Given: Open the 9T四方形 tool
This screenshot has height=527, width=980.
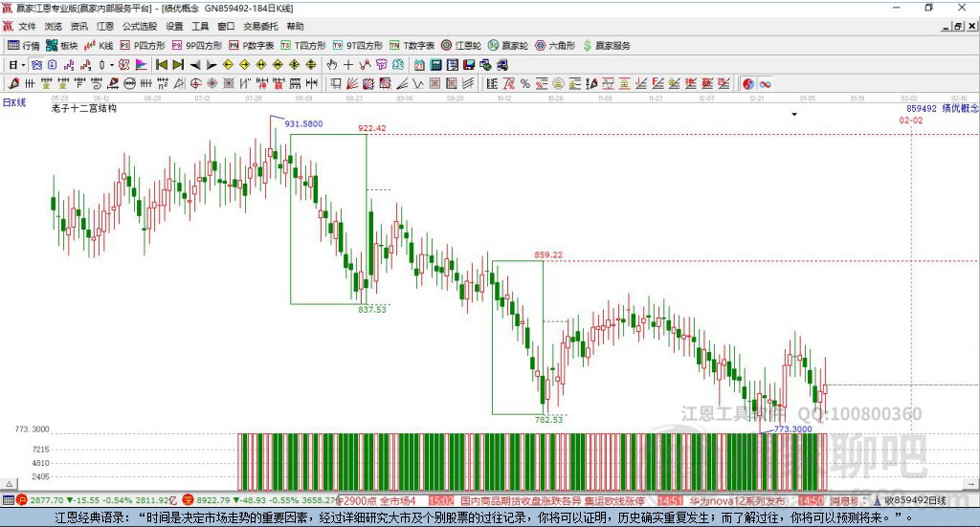Looking at the screenshot, I should (x=358, y=46).
